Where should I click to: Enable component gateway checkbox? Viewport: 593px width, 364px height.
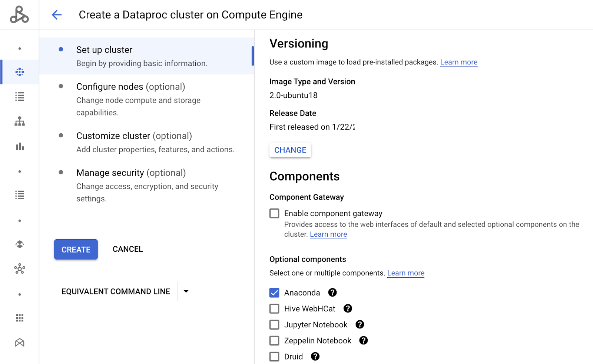274,213
